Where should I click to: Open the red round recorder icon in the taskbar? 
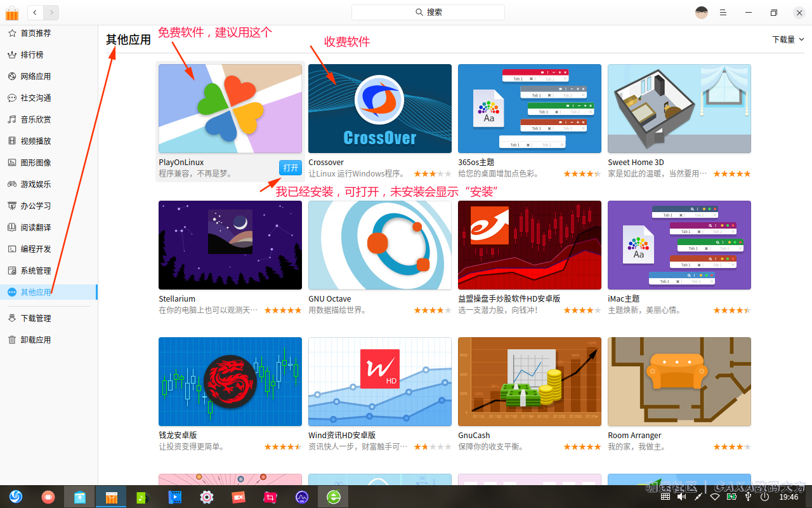click(48, 497)
